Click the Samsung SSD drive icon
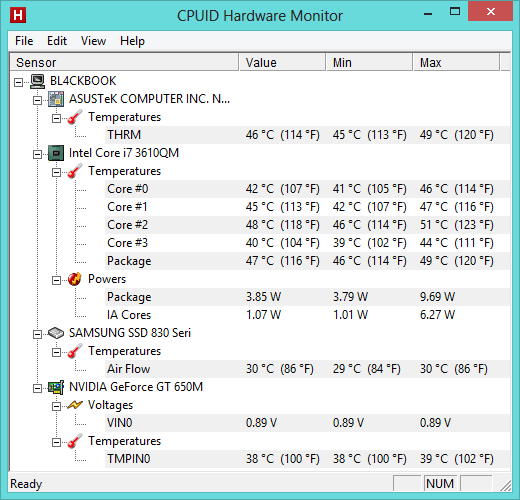Viewport: 520px width, 500px height. [56, 333]
